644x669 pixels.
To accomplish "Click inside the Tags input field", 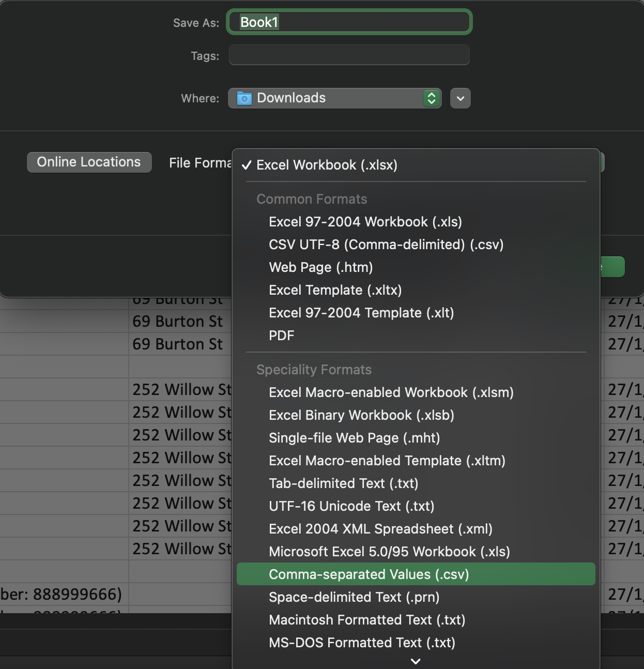I will [x=349, y=55].
